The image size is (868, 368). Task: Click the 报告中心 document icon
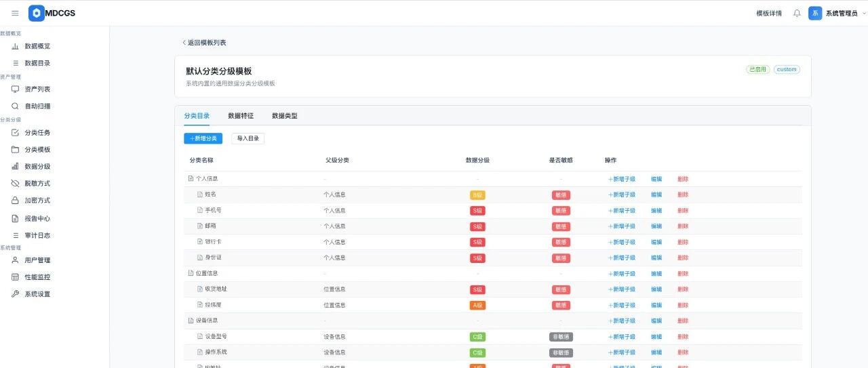(15, 218)
